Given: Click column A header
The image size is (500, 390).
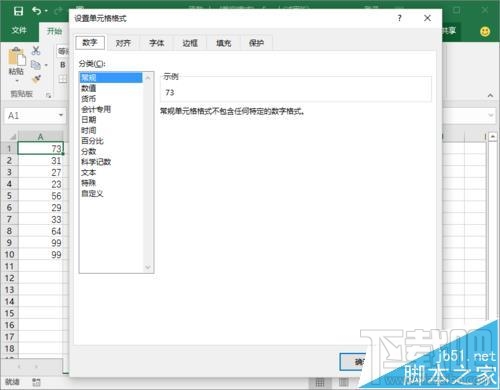Looking at the screenshot, I should (x=40, y=137).
